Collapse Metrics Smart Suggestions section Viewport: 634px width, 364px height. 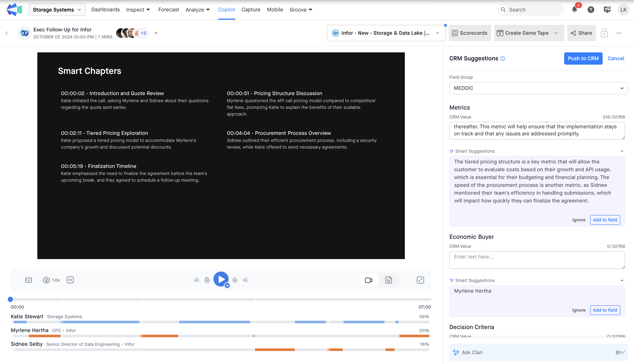[x=622, y=151]
